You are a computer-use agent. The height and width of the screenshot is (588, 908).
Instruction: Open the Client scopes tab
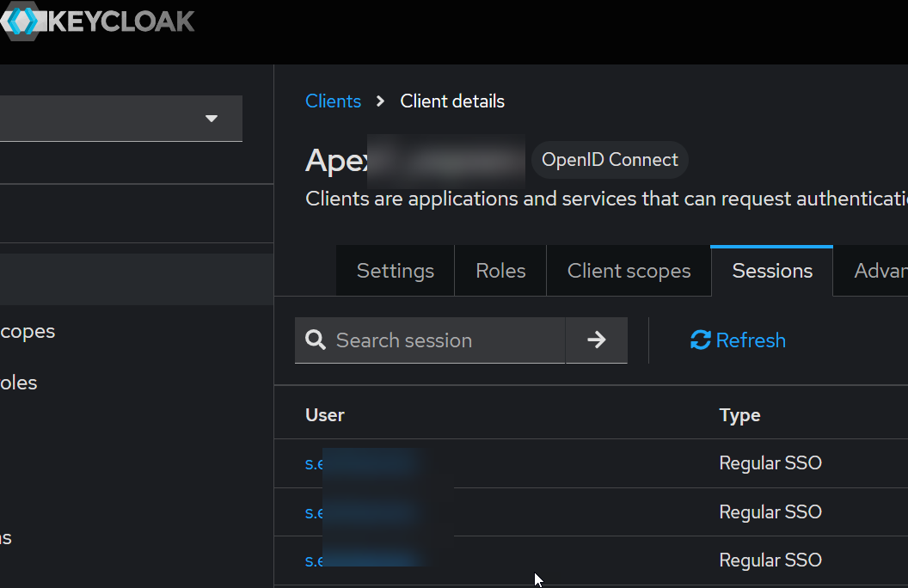tap(629, 271)
